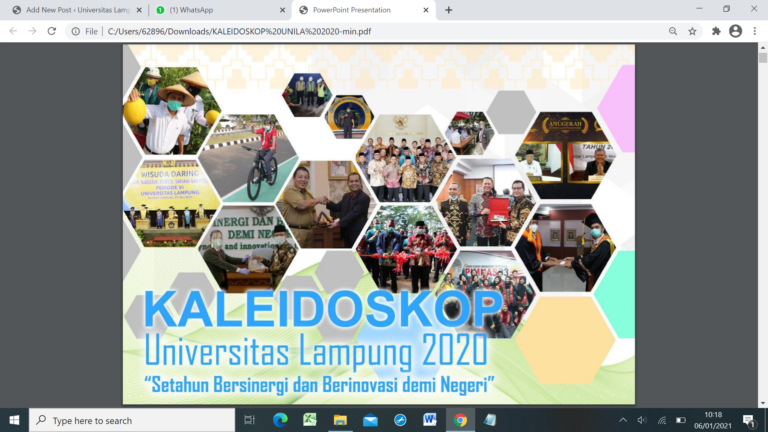
Task: Open the Extensions puzzle icon
Action: coord(716,31)
